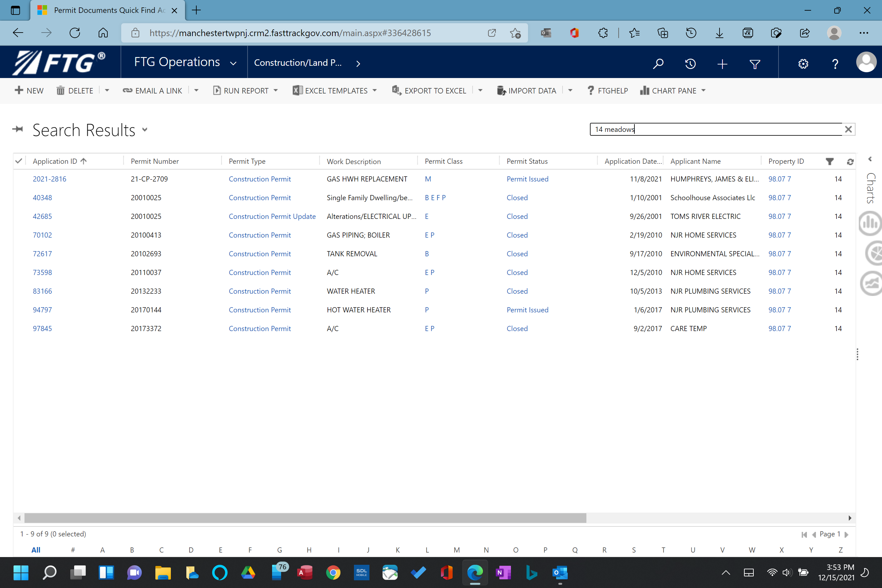The image size is (882, 588).
Task: Click EXPORT TO EXCEL command
Action: [x=429, y=90]
